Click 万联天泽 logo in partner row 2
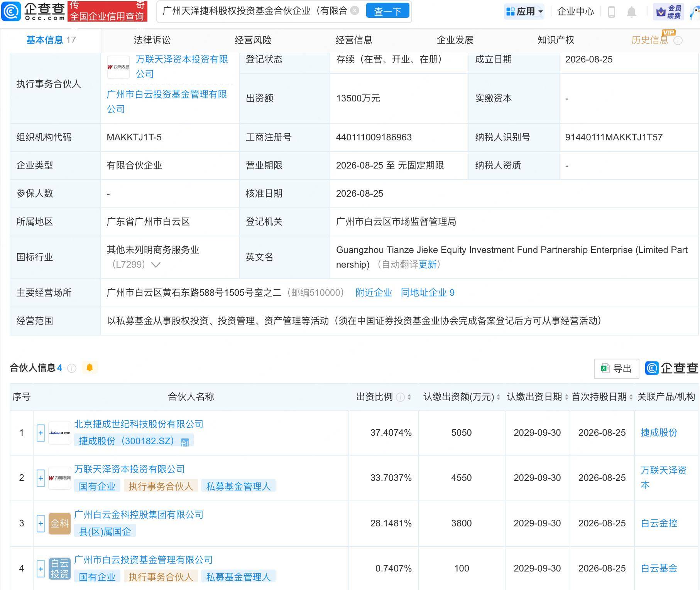 60,479
